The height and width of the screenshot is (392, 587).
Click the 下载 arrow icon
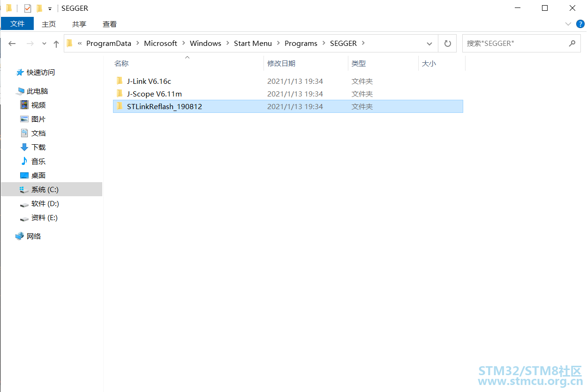(x=24, y=147)
